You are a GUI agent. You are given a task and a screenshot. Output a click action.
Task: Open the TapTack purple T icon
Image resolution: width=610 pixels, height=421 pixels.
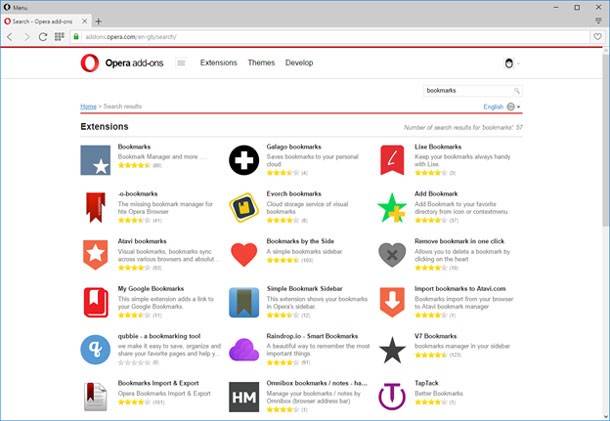pyautogui.click(x=392, y=397)
